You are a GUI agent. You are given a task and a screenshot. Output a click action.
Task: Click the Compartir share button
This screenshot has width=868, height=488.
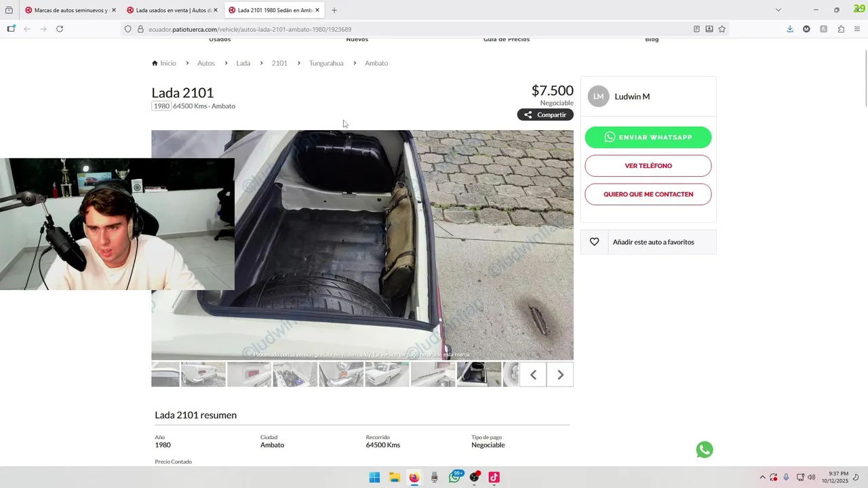(x=545, y=115)
